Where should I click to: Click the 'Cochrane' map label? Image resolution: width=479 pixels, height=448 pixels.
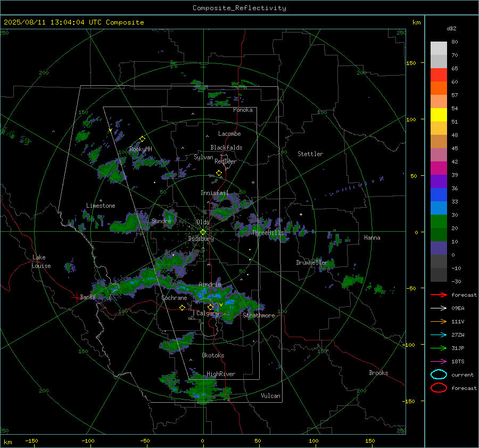(x=174, y=298)
